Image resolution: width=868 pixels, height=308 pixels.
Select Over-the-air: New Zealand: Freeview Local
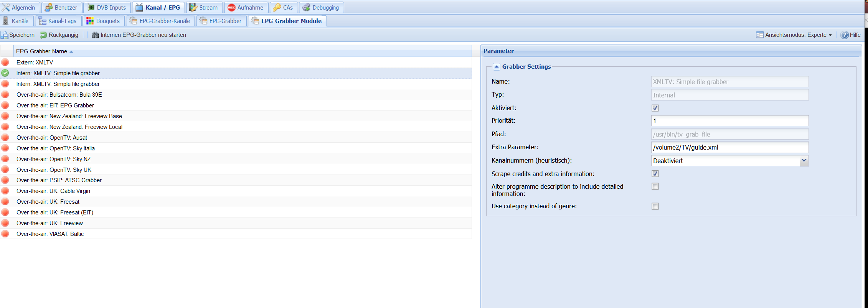(236, 127)
